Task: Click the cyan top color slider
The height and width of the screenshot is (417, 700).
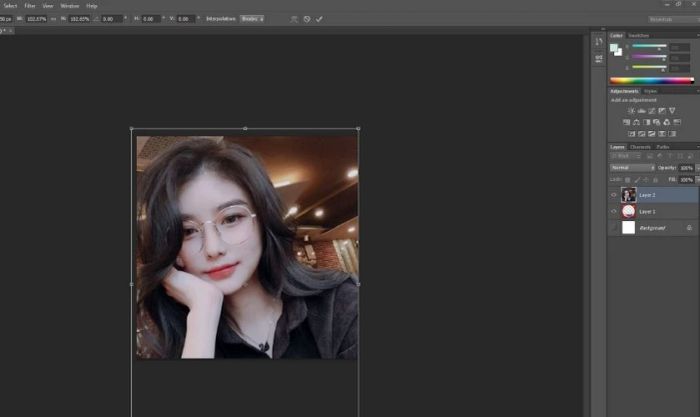Action: 649,46
